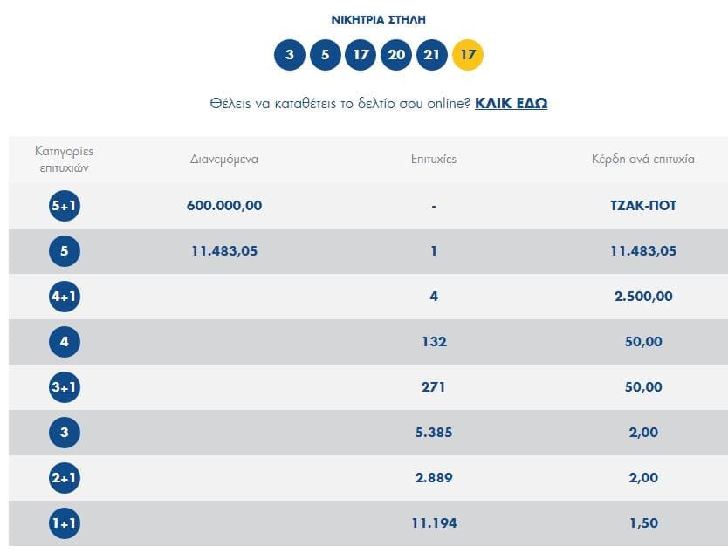
Task: Click the ΝΙΚΗΤΡΙΑ ΣΤΗΛΗ heading
Action: pos(379,19)
